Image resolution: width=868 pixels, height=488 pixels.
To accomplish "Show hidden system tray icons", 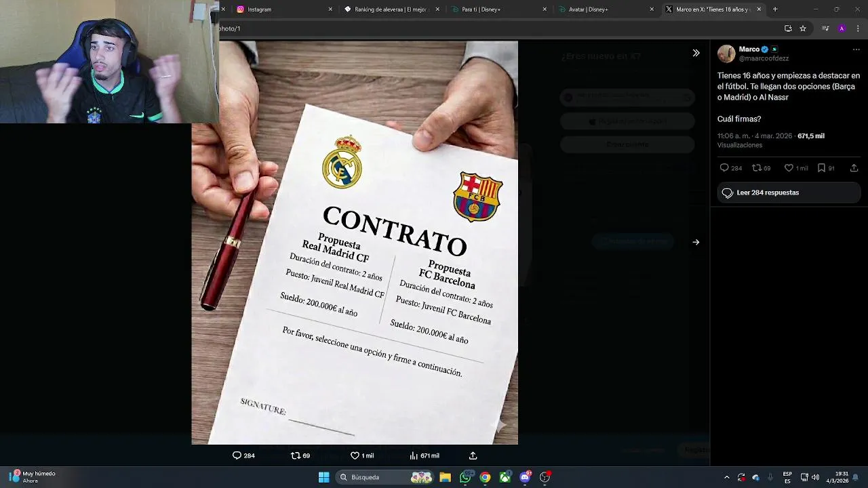I will [x=726, y=477].
